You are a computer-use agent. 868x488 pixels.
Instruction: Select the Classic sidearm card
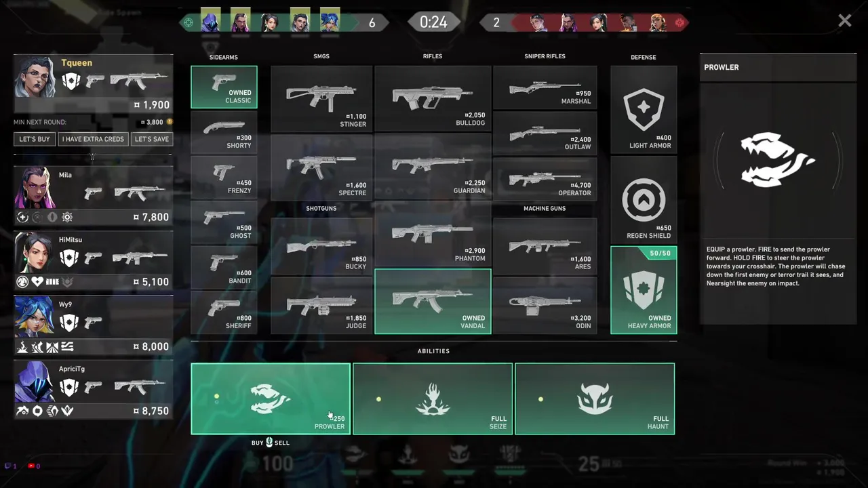224,87
